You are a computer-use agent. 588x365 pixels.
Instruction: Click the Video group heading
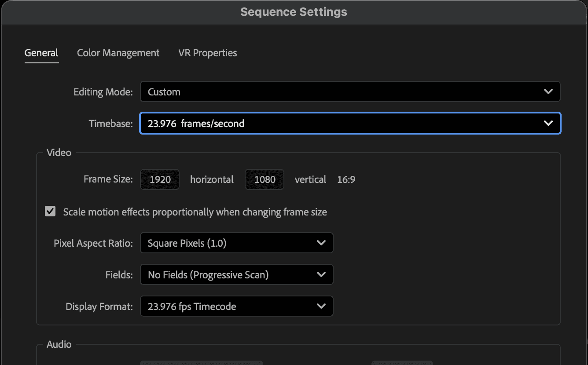[x=59, y=153]
